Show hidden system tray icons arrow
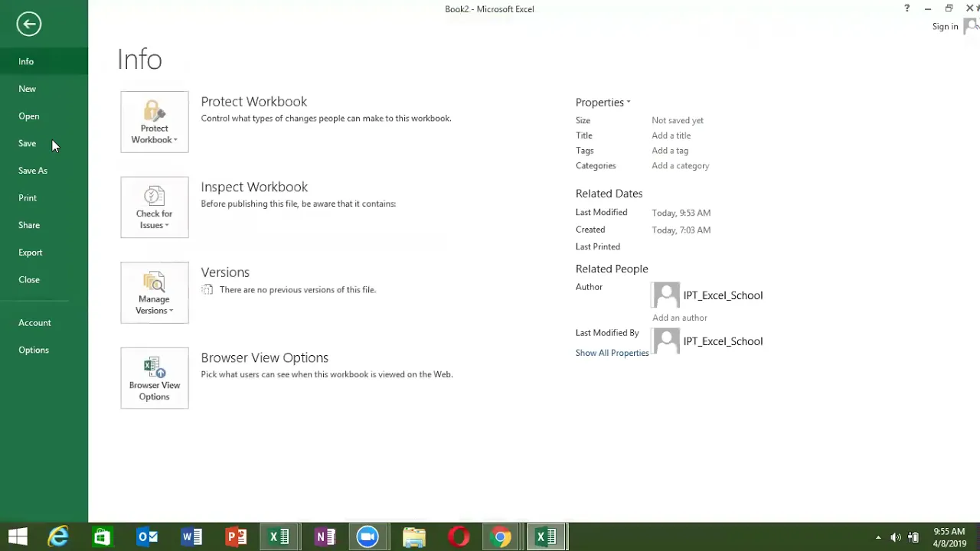Screen dimensions: 980x551 pos(878,538)
